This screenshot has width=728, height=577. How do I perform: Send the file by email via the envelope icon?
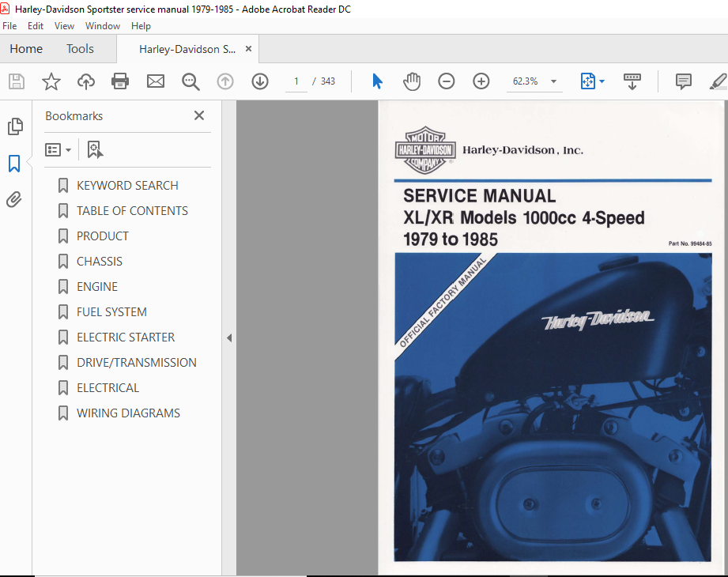click(156, 81)
